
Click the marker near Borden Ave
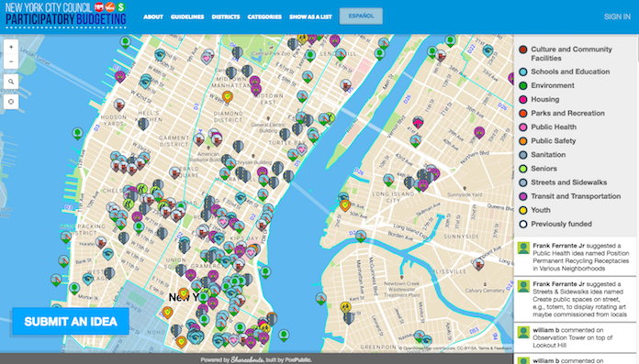pos(361,236)
